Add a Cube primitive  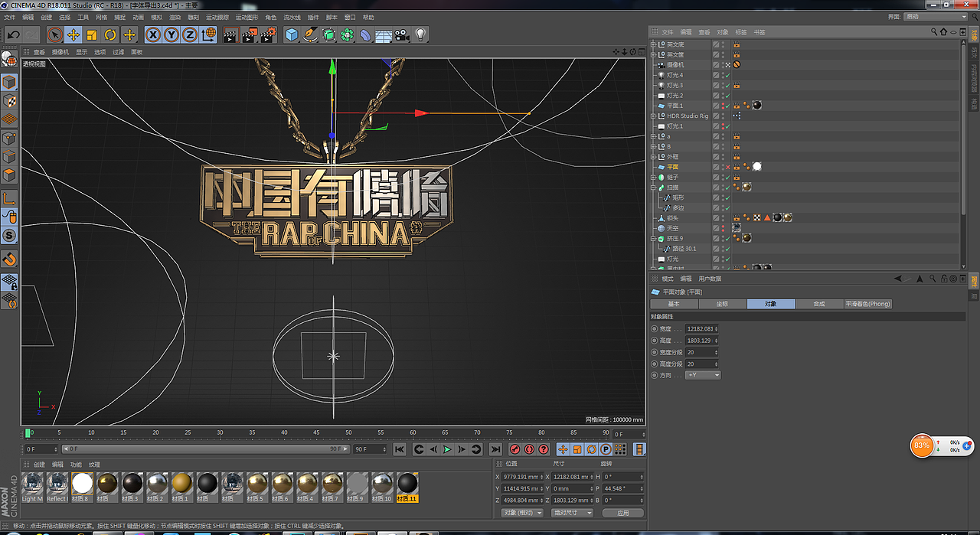point(291,34)
